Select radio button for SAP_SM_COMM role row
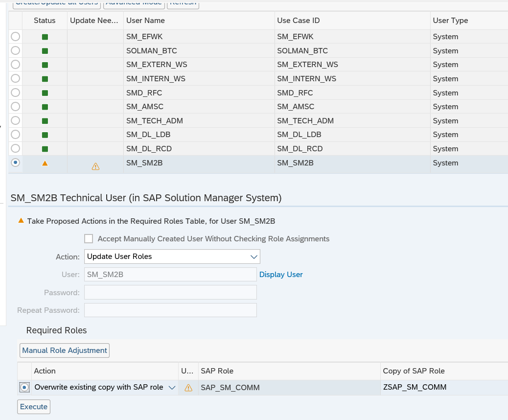Screen dimensions: 508x420 pos(24,388)
